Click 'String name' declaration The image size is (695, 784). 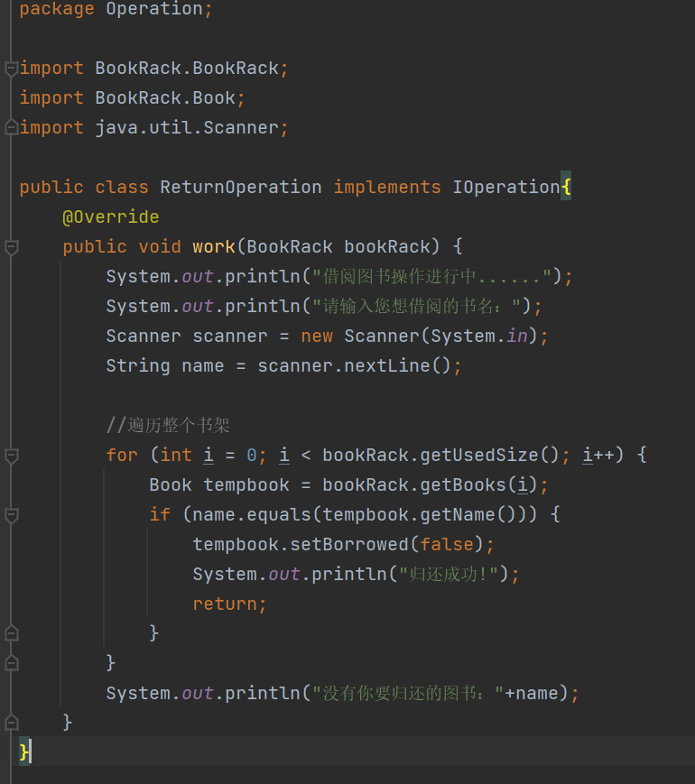pos(164,366)
